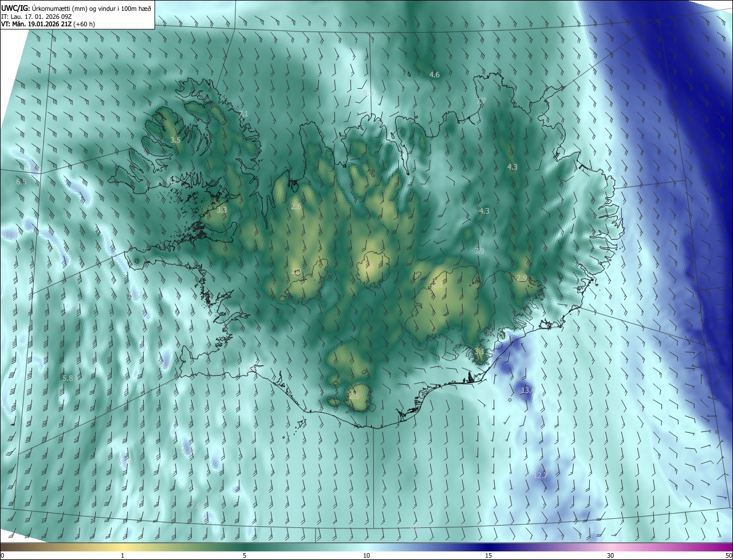Image resolution: width=733 pixels, height=560 pixels.
Task: Click the '10' tick on the color scale
Action: [366, 555]
